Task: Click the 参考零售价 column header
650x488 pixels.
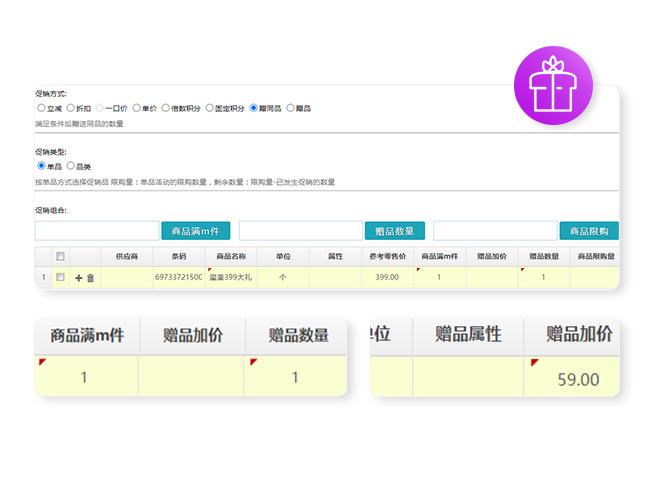Action: [x=387, y=256]
